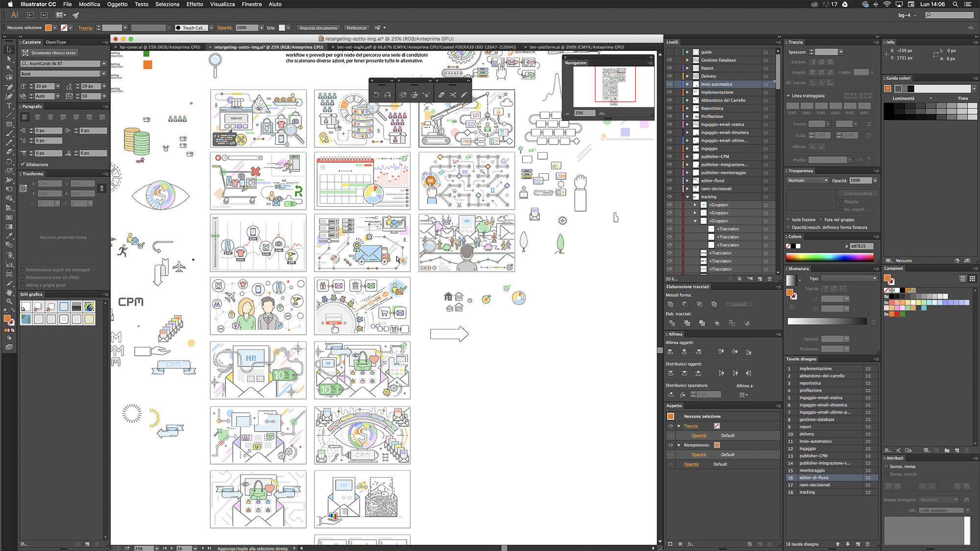Click Traccia link in control bar

[85, 28]
